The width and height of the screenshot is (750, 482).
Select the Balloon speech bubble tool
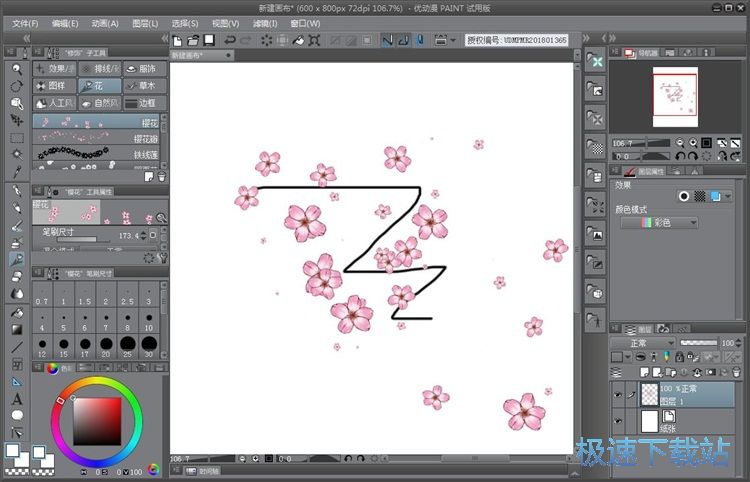pyautogui.click(x=17, y=415)
